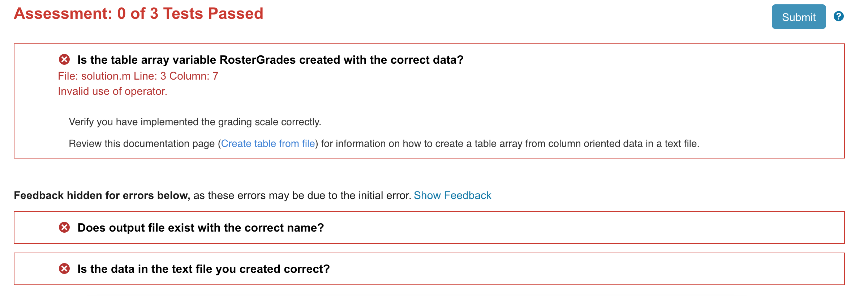Click the 'Assessment: 0 of 3 Tests Passed' heading

point(138,14)
